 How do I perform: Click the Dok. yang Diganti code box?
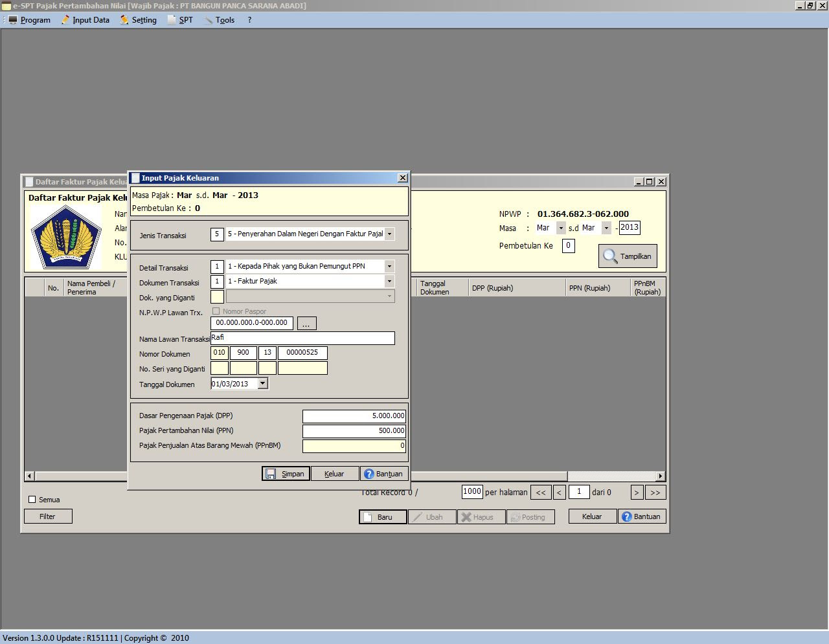point(217,297)
